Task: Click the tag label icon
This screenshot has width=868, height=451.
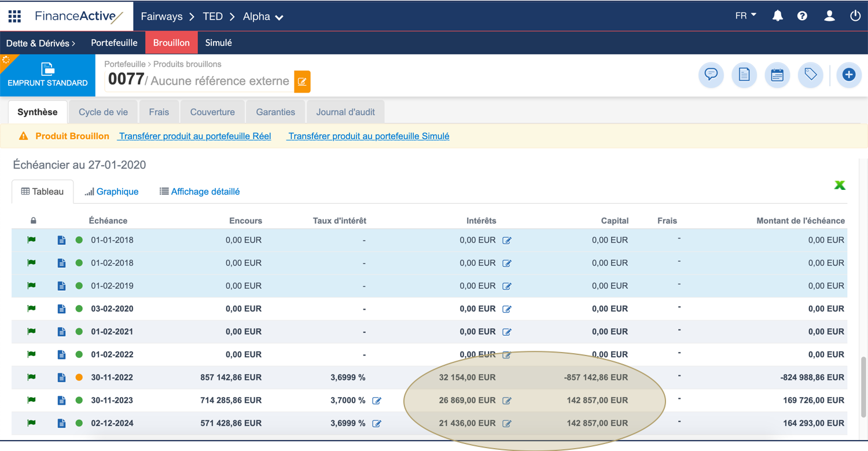Action: [810, 75]
